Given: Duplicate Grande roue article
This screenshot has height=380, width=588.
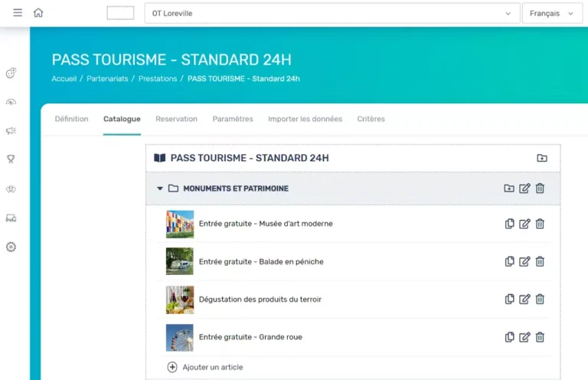Looking at the screenshot, I should (x=509, y=337).
